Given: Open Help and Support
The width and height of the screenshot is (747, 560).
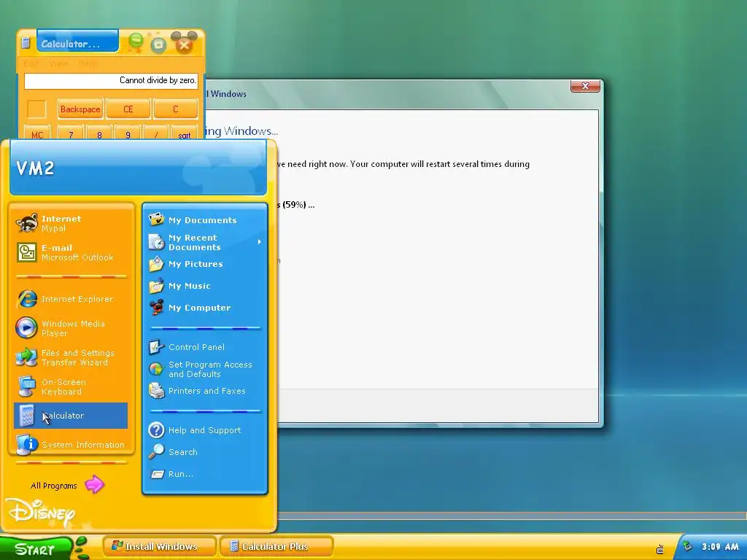Looking at the screenshot, I should click(205, 430).
